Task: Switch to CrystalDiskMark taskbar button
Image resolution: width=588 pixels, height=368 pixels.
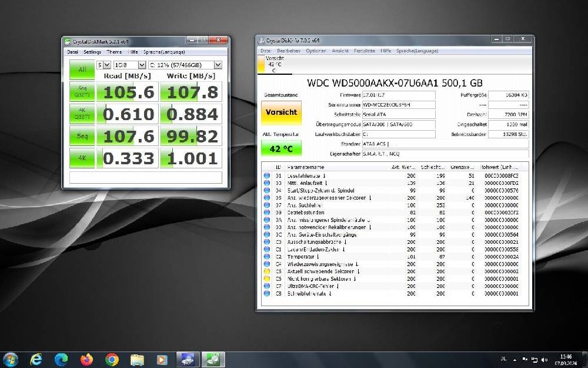Action: click(x=213, y=360)
